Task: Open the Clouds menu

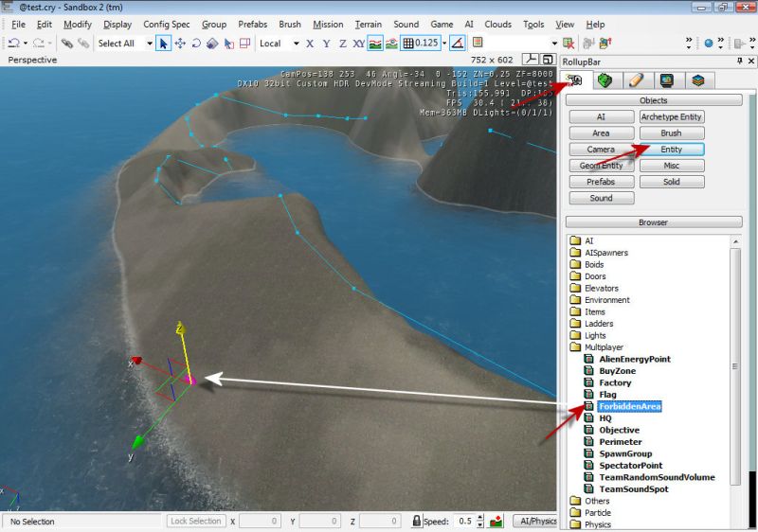Action: (x=498, y=24)
